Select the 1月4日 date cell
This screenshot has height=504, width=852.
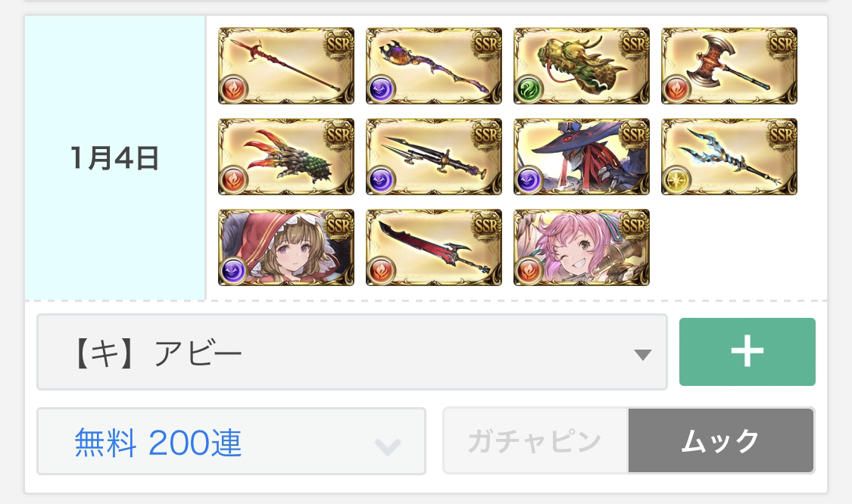click(114, 157)
